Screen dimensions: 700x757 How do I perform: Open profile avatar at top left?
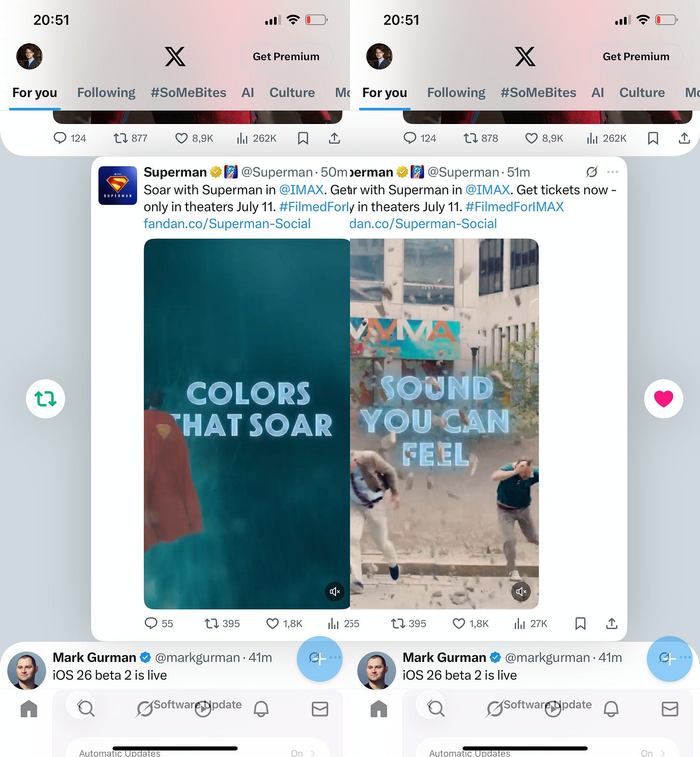(29, 56)
